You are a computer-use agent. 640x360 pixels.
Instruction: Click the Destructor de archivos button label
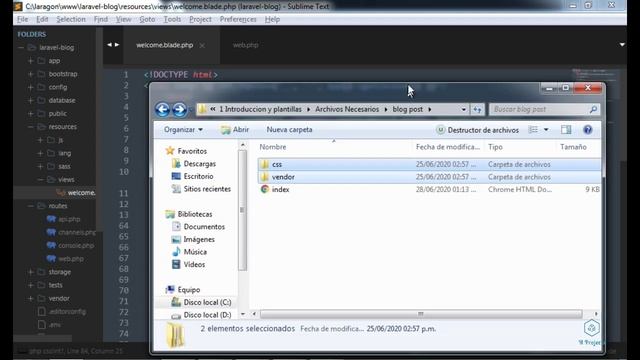coord(483,130)
